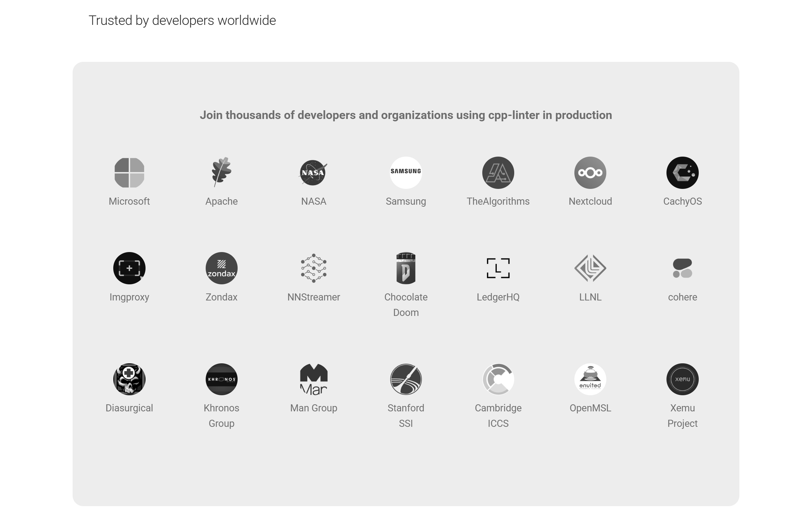This screenshot has height=529, width=812.
Task: Open TheAlgorithms logo icon
Action: (x=498, y=173)
